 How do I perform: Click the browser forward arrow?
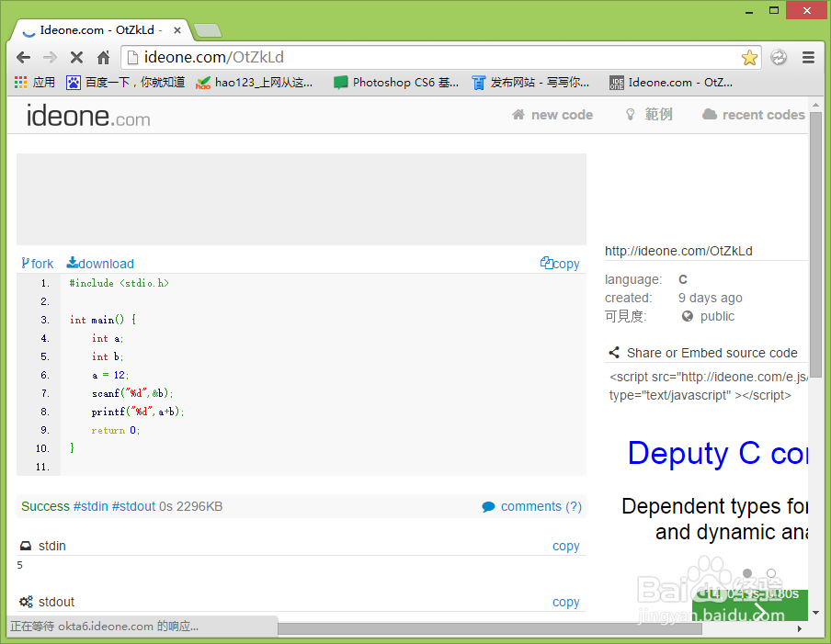pyautogui.click(x=50, y=57)
